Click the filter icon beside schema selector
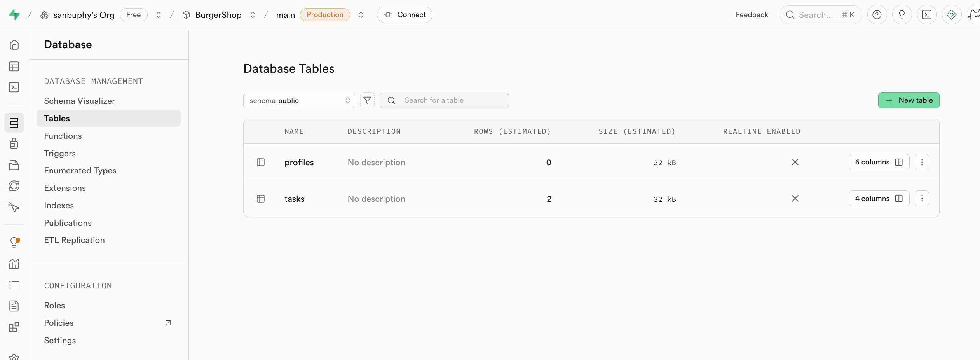This screenshot has height=360, width=980. pyautogui.click(x=367, y=100)
